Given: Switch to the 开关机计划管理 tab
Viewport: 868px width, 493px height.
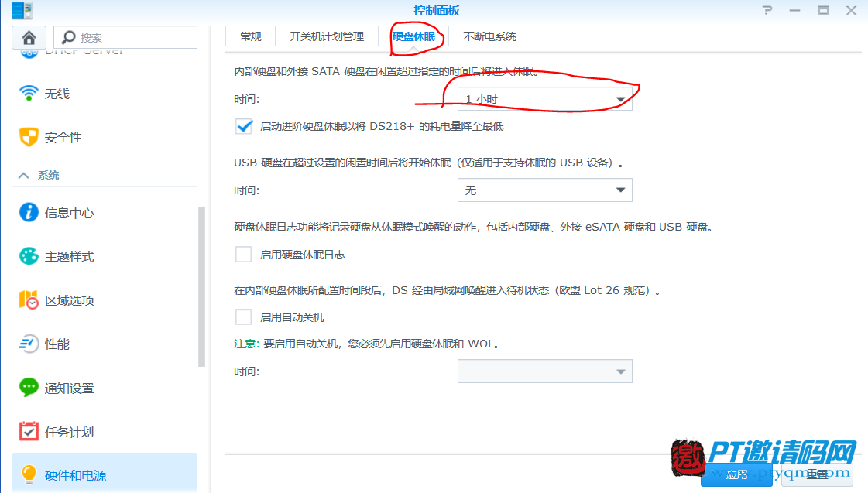Looking at the screenshot, I should (x=327, y=36).
